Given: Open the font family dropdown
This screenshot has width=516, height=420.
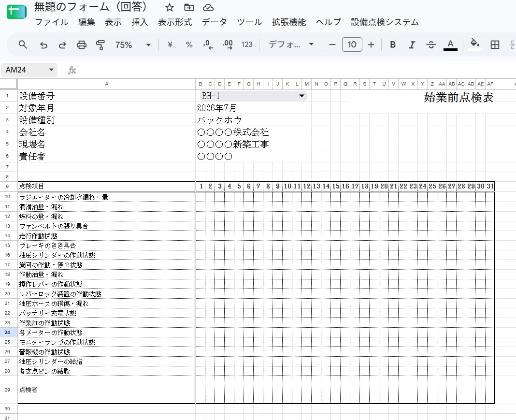Looking at the screenshot, I should [291, 44].
